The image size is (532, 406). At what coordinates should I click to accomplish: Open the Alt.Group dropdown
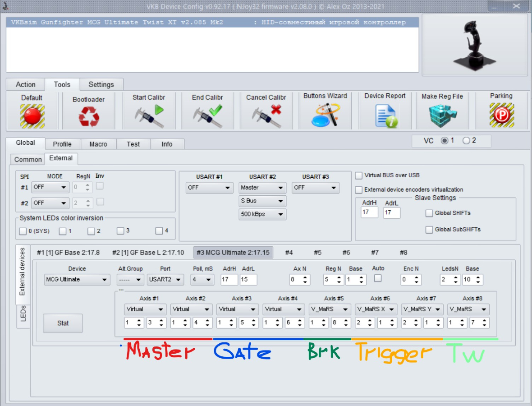130,280
